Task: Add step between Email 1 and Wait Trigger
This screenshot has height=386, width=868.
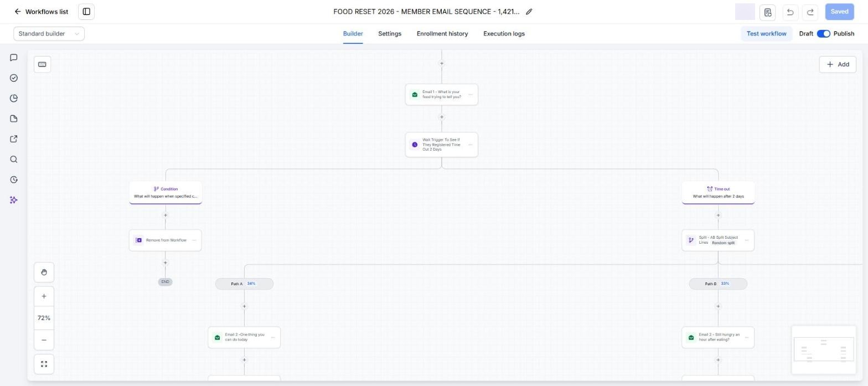Action: pos(441,117)
